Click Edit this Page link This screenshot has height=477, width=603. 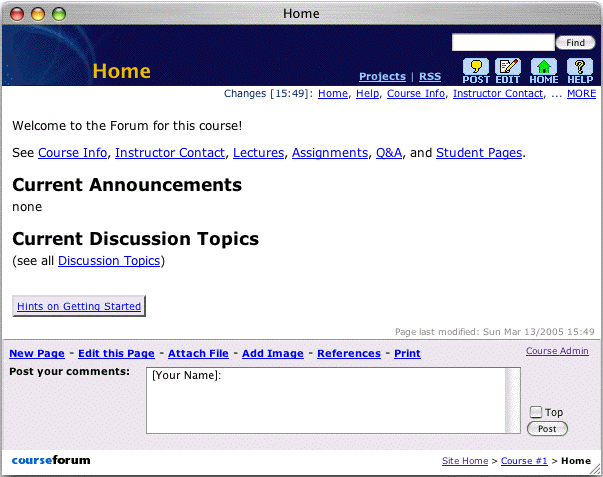click(x=116, y=354)
